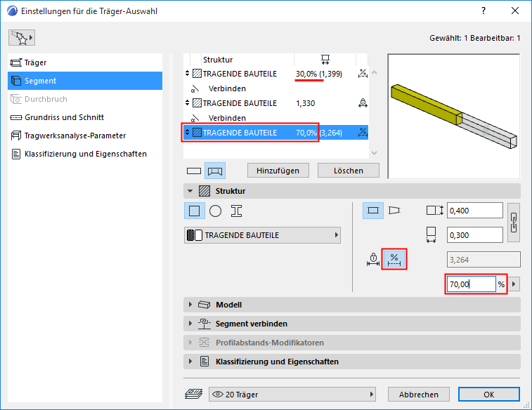Select highlighted TRAGENDE BAUTEILE 70,0% row
The height and width of the screenshot is (410, 532).
[x=275, y=133]
